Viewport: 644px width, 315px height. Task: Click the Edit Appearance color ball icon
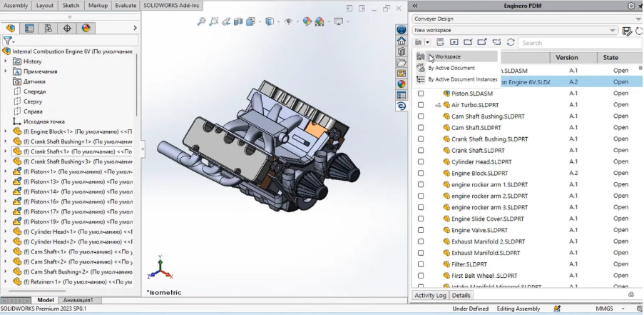307,21
